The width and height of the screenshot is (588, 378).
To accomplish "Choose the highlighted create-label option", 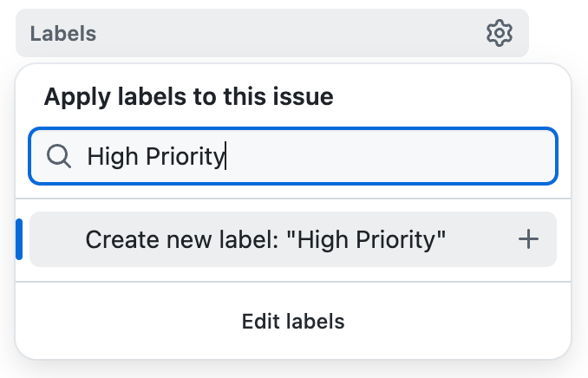I will [x=265, y=239].
